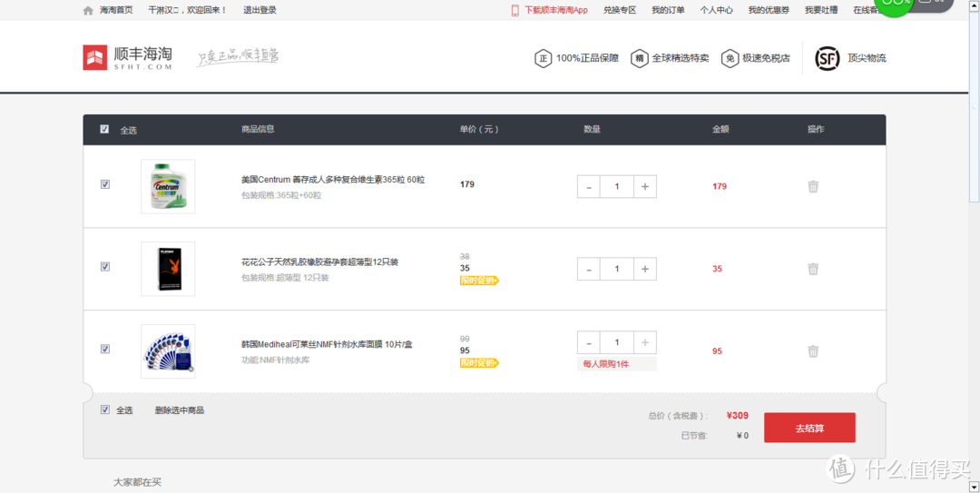Click the Mediheal mask quantity input field

click(x=617, y=342)
